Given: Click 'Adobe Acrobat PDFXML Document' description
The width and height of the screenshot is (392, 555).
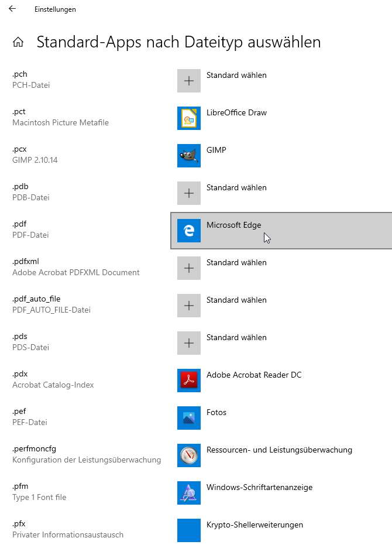Looking at the screenshot, I should click(x=76, y=273).
